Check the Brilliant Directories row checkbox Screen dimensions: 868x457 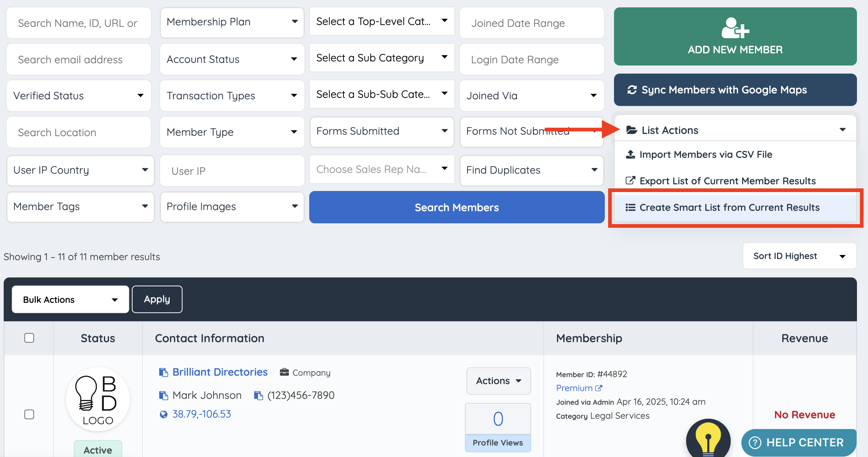(x=29, y=414)
